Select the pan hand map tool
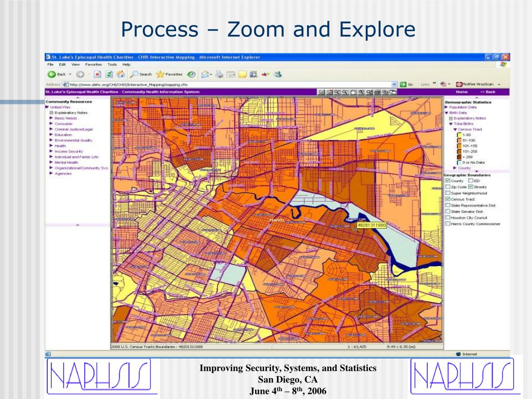The image size is (532, 399). (353, 92)
